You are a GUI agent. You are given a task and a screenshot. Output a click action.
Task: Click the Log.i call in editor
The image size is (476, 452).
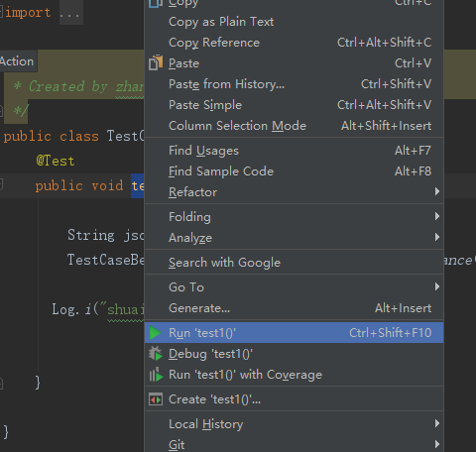(x=98, y=309)
